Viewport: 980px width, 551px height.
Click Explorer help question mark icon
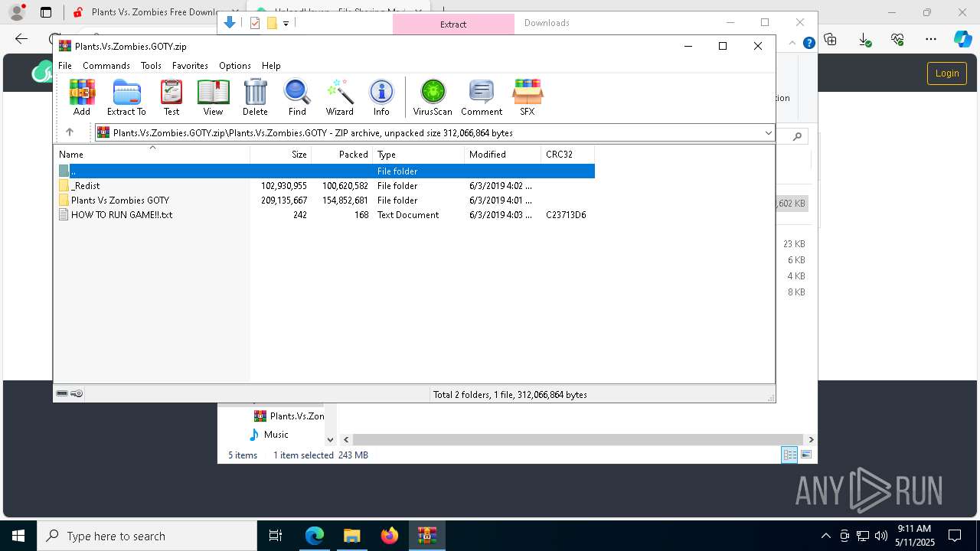[x=808, y=43]
